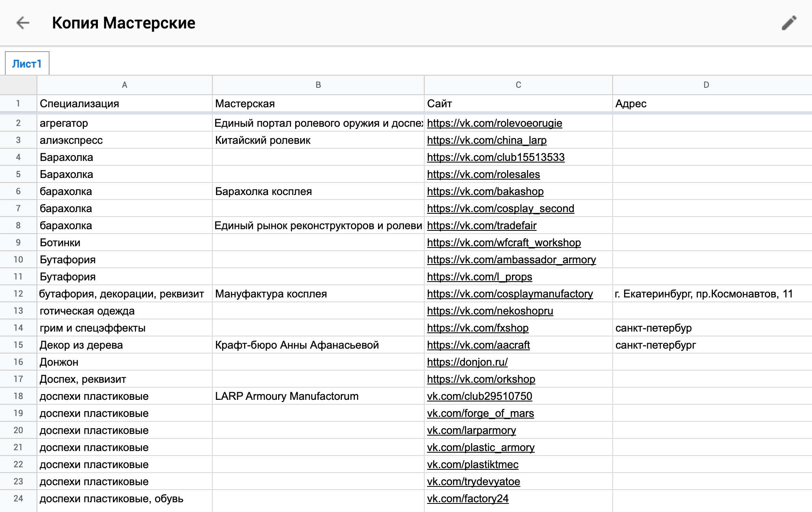Select row 1 header number

[18, 104]
